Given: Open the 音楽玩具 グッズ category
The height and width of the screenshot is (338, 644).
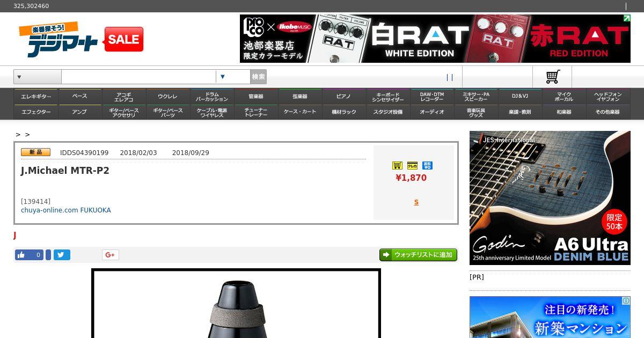Looking at the screenshot, I should (475, 112).
